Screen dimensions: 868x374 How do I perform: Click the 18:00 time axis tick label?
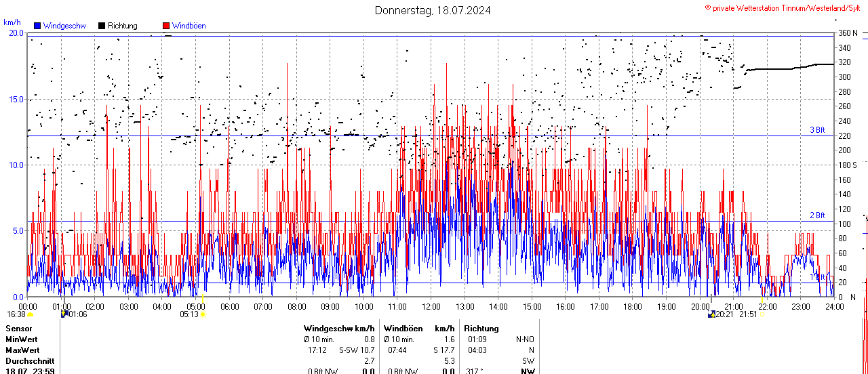(x=633, y=306)
